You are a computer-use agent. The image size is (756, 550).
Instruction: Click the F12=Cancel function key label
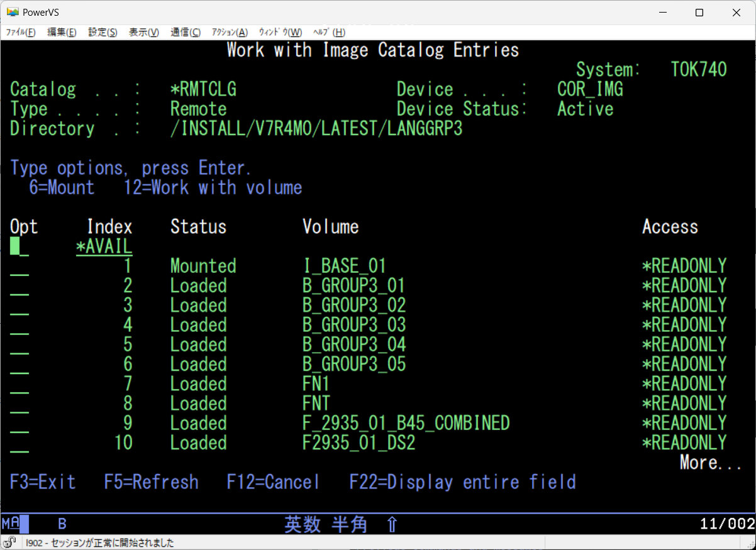(274, 482)
